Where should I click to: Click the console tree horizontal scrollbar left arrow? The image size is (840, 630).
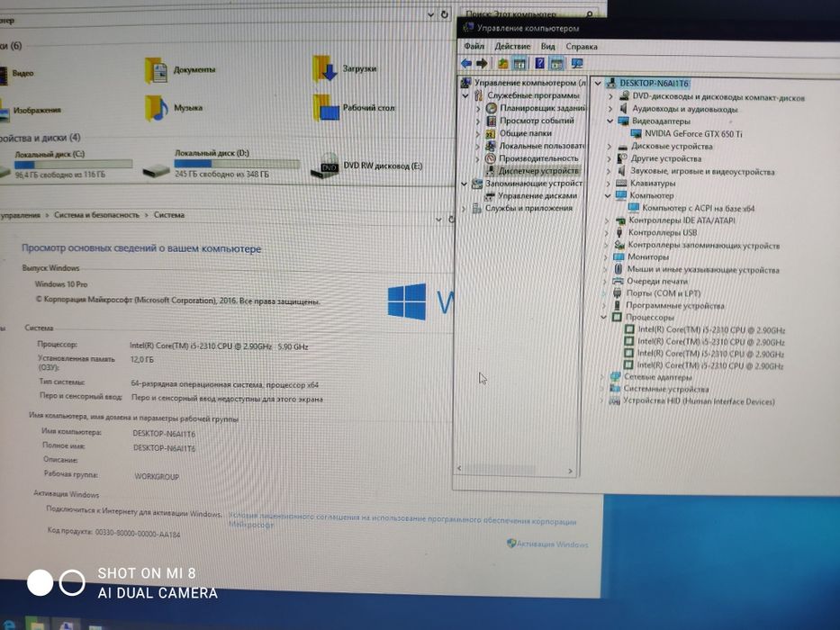(x=459, y=468)
